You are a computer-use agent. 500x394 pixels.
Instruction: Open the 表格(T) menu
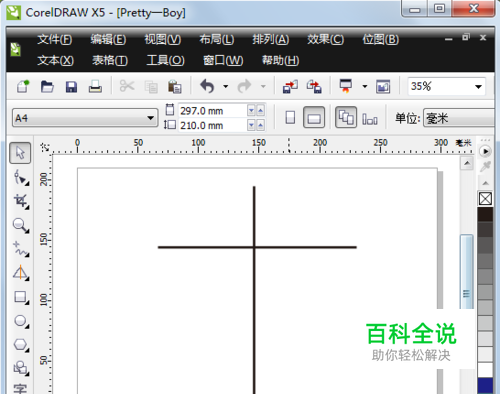(x=110, y=60)
